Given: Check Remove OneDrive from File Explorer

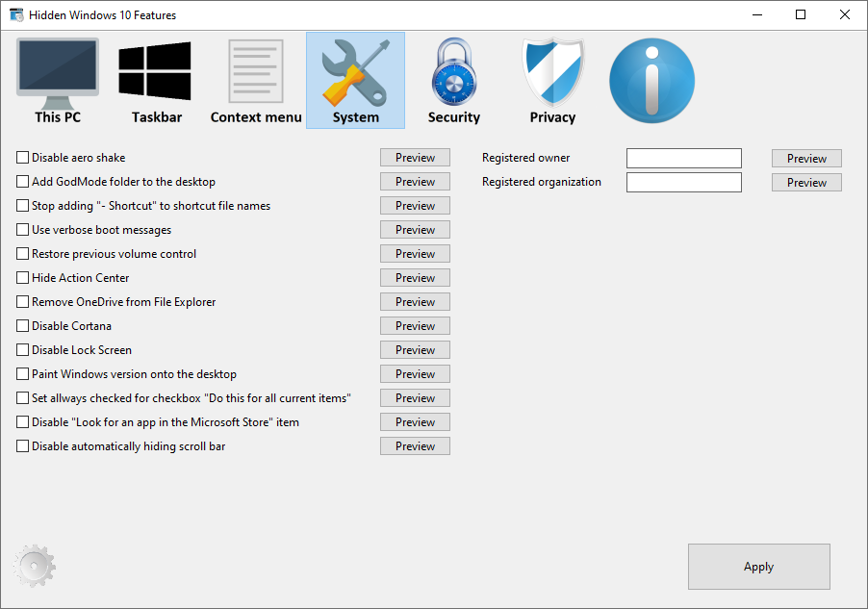Looking at the screenshot, I should tap(116, 302).
